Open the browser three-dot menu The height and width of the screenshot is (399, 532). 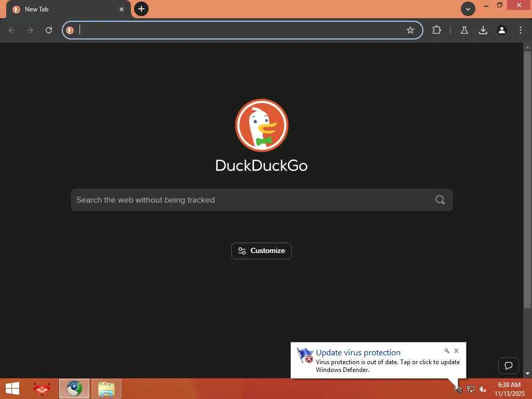tap(520, 30)
